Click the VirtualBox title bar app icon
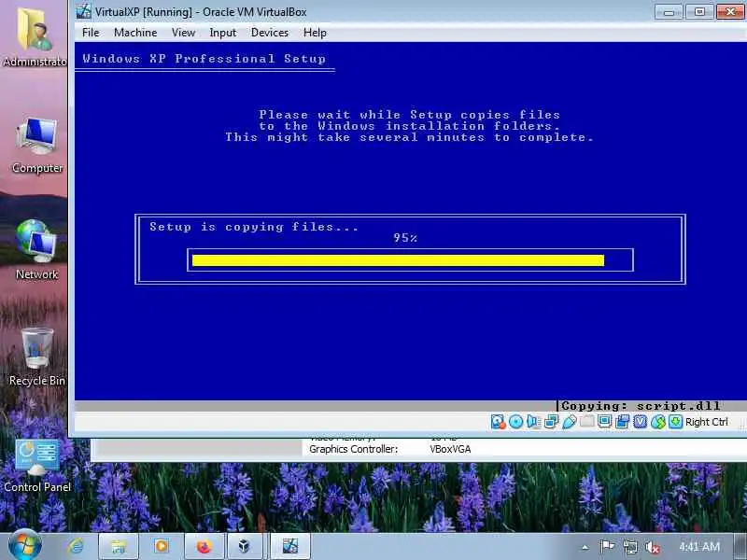This screenshot has width=747, height=560. (84, 11)
